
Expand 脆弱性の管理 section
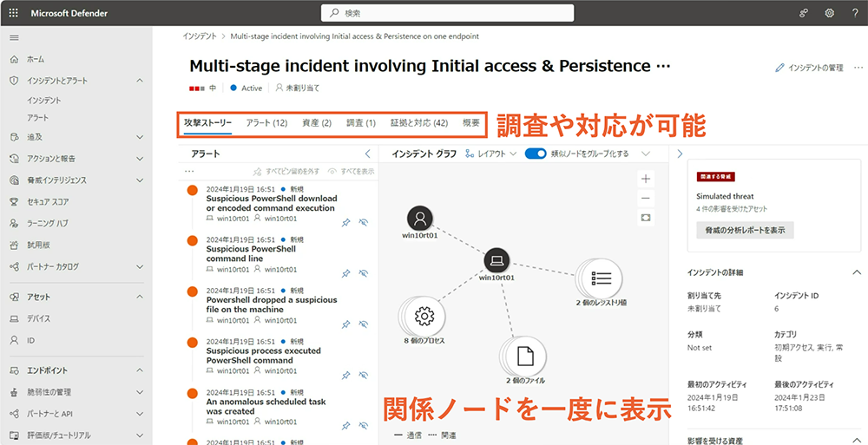tap(140, 392)
